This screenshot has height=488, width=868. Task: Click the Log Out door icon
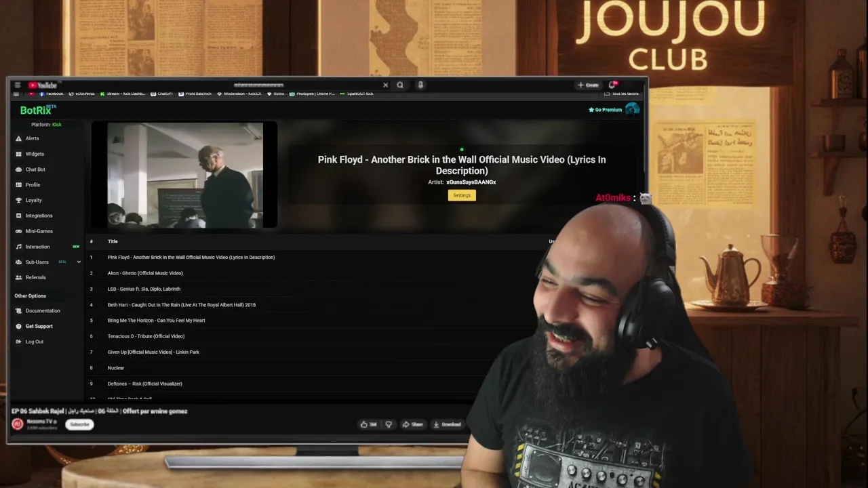coord(19,342)
